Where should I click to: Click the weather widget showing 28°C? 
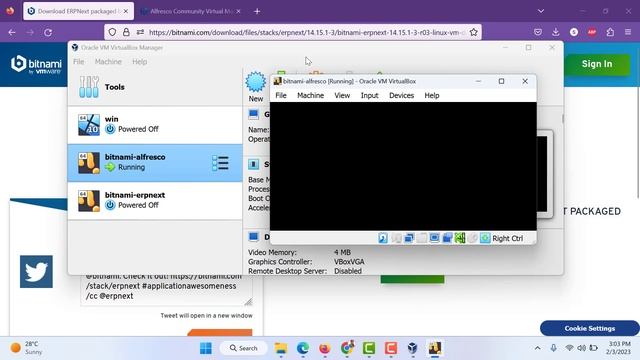click(27, 348)
